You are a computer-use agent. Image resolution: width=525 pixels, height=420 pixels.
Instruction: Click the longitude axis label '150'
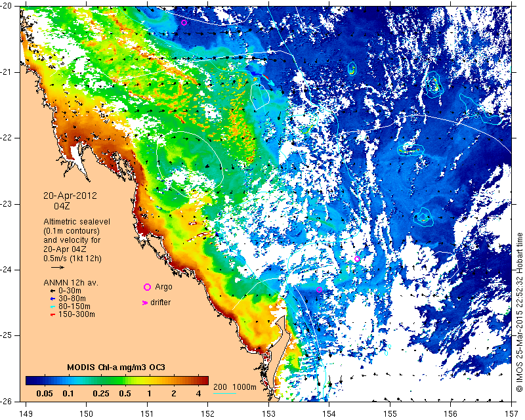87,414
